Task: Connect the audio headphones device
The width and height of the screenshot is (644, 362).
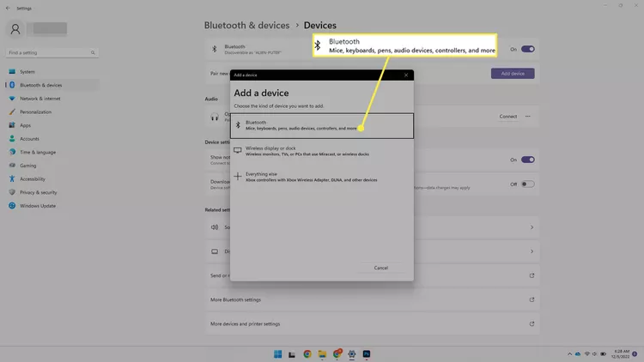Action: (508, 117)
